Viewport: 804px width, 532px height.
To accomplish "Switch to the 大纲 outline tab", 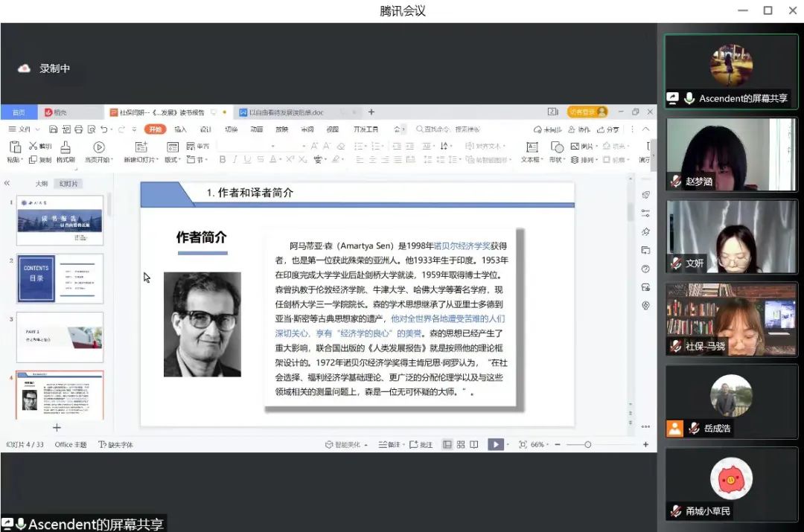I will (x=42, y=183).
